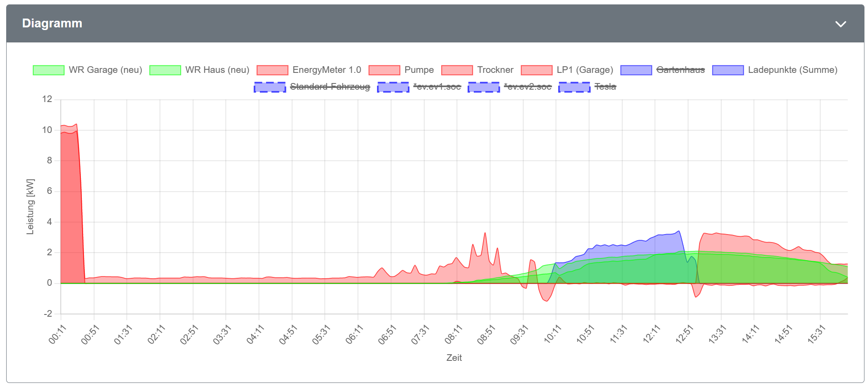Click the Diagramm header title

(52, 23)
